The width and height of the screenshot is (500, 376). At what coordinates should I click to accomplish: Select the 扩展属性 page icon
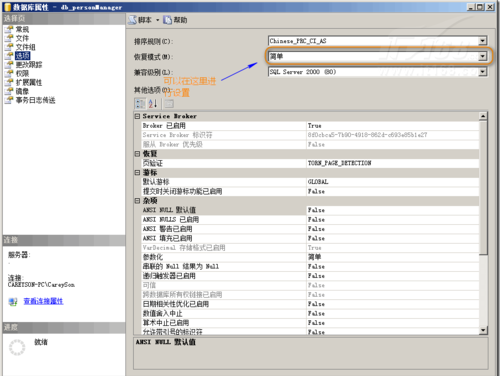9,82
